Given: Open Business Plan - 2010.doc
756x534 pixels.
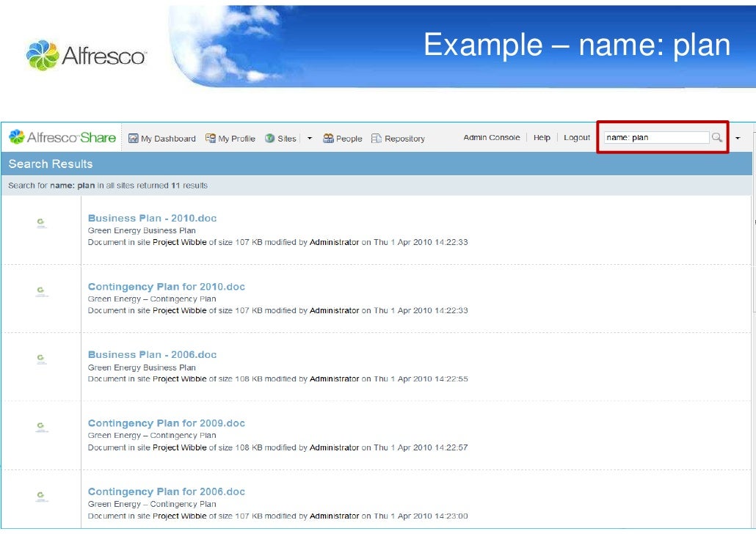Looking at the screenshot, I should (x=153, y=219).
